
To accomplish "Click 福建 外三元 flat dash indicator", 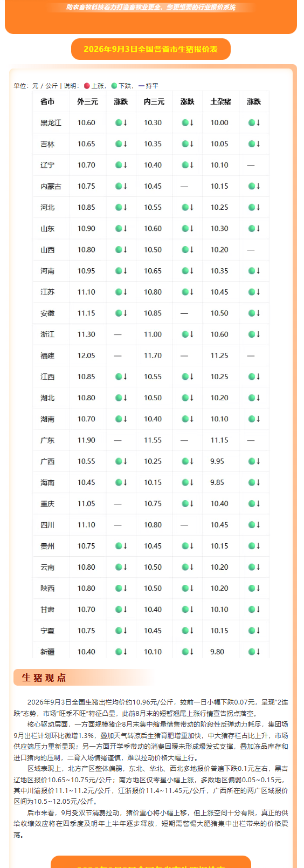I will (x=118, y=356).
